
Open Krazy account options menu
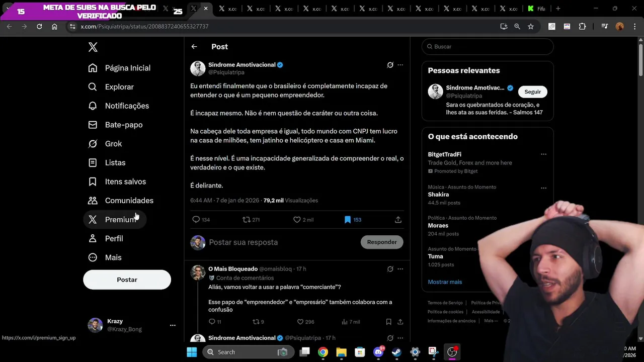[x=173, y=325]
